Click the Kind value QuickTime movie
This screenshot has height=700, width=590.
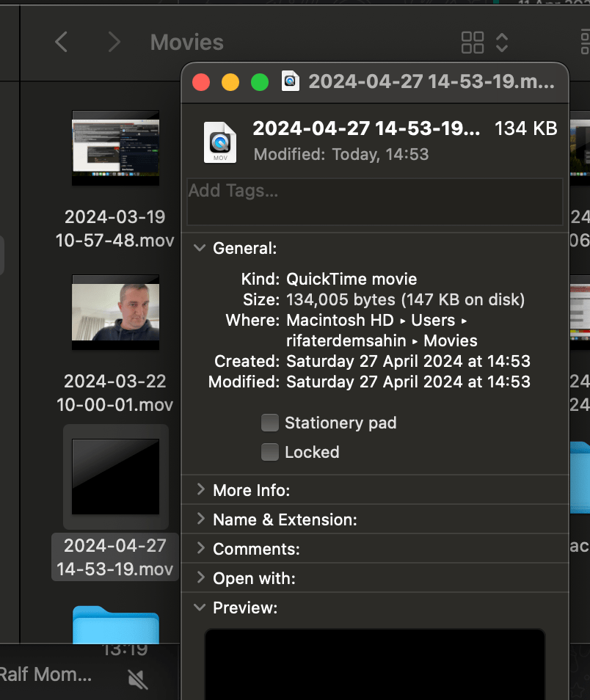coord(352,279)
